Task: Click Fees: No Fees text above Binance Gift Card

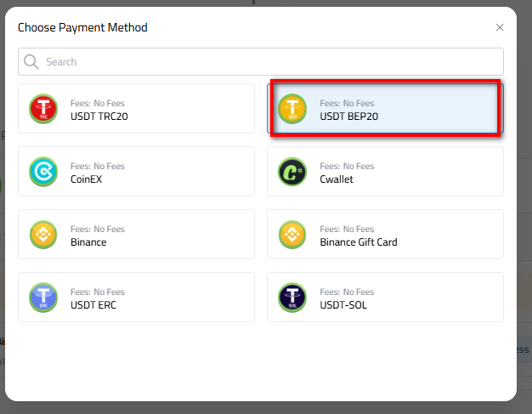Action: (347, 229)
